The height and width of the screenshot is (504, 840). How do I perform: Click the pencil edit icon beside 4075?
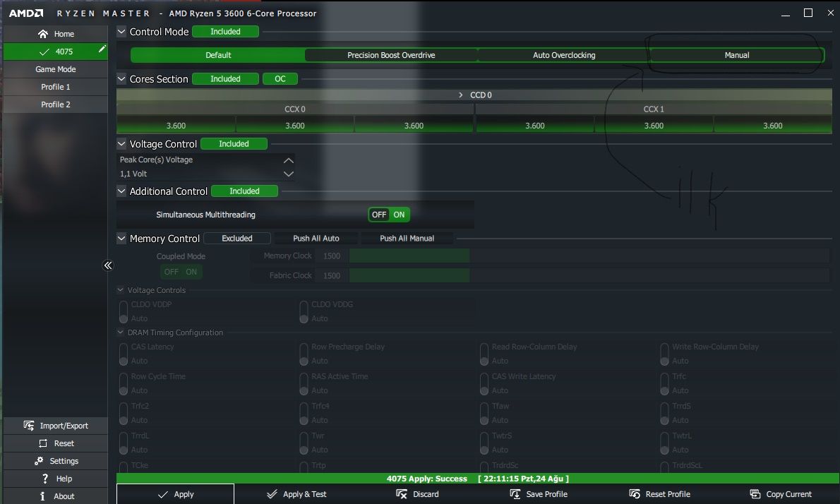[x=102, y=49]
